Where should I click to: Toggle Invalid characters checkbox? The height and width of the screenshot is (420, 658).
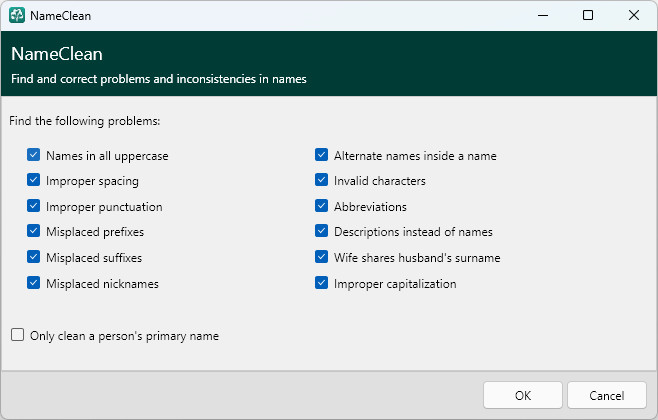[321, 180]
